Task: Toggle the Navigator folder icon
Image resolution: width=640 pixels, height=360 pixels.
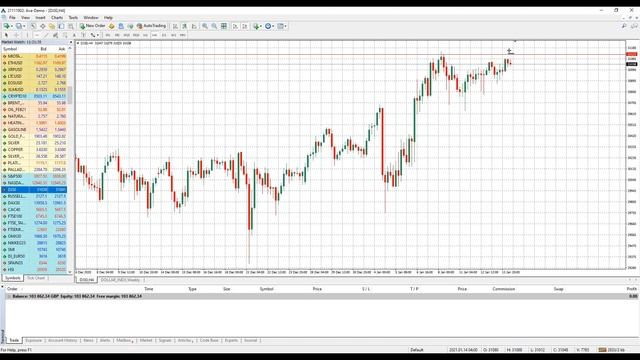Action: (x=52, y=26)
